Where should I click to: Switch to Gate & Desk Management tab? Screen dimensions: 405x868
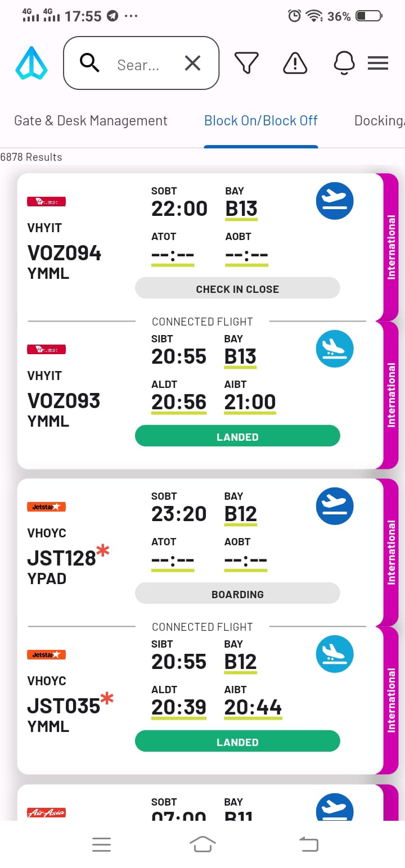(91, 121)
